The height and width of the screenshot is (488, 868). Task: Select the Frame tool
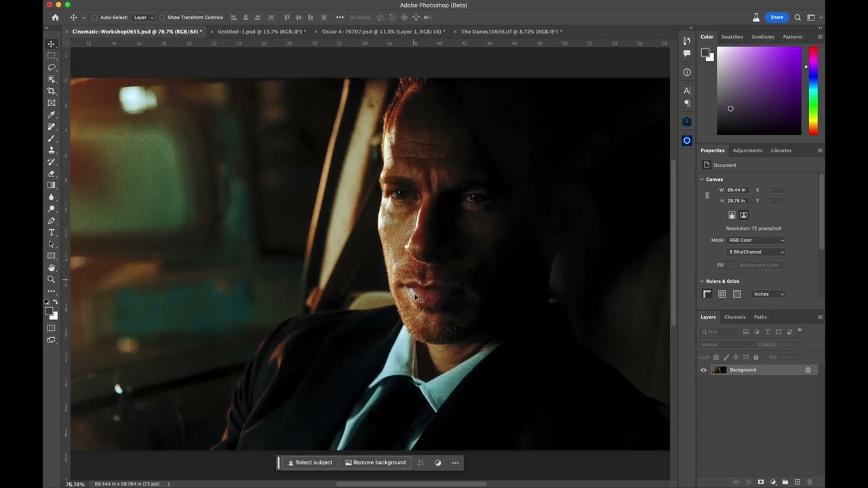point(51,103)
